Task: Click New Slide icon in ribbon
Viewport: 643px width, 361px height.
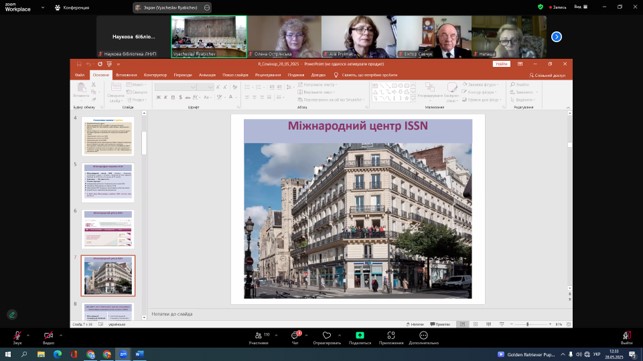Action: pyautogui.click(x=116, y=87)
